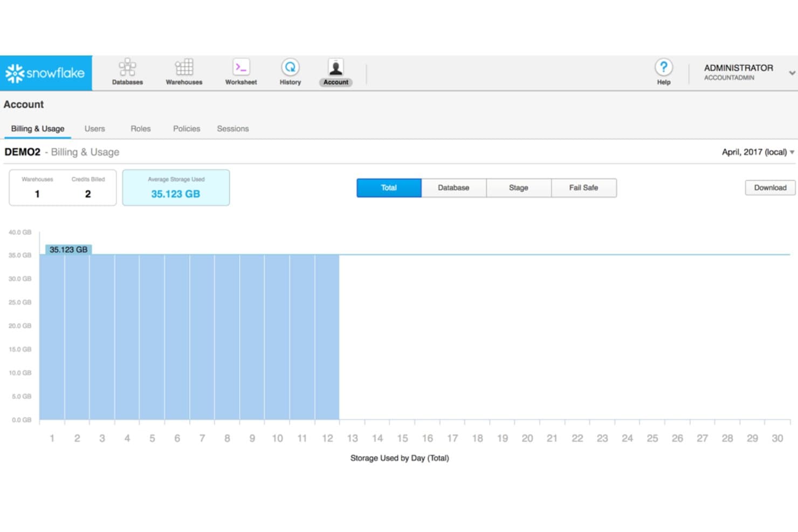Click the 20.0 GB axis label

coord(20,326)
